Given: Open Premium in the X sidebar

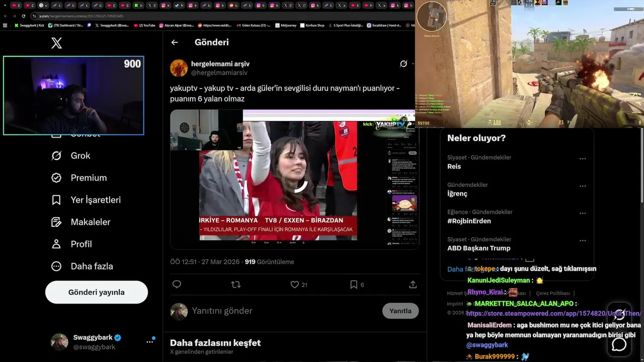Looking at the screenshot, I should point(79,178).
